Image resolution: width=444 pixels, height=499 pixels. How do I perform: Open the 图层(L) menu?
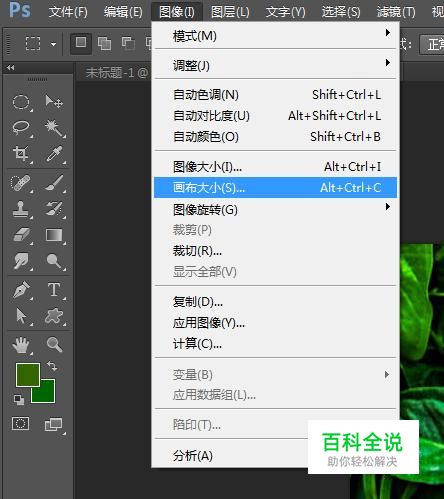[x=230, y=12]
